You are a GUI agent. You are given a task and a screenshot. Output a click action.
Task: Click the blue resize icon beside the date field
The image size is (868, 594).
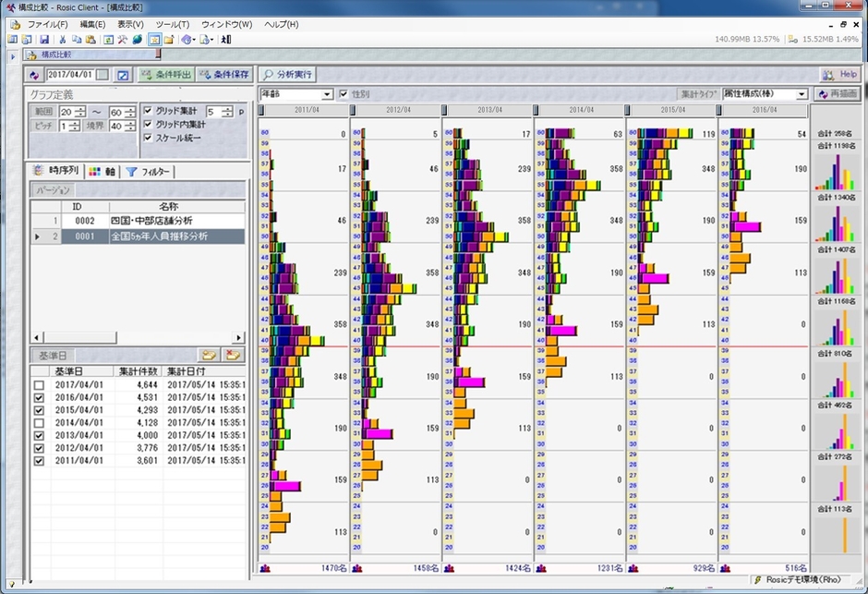[122, 75]
